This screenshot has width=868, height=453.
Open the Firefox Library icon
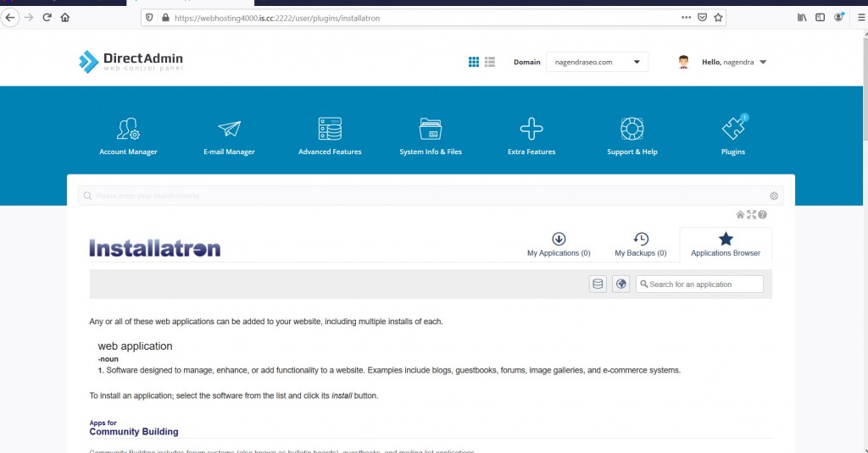[x=802, y=18]
